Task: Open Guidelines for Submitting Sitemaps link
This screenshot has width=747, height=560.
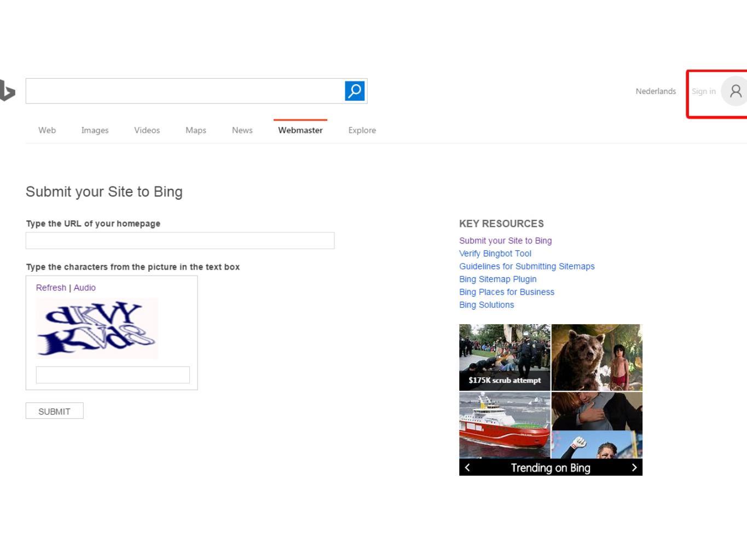Action: pyautogui.click(x=527, y=266)
